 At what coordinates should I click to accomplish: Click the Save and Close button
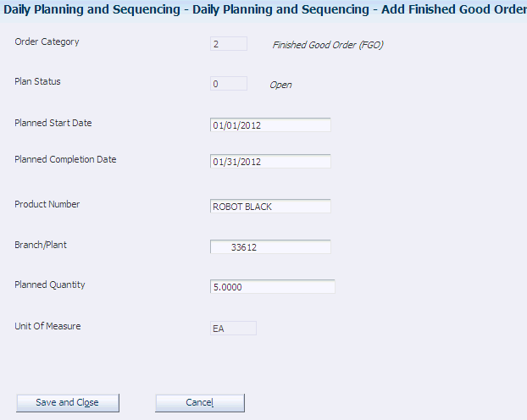point(68,402)
